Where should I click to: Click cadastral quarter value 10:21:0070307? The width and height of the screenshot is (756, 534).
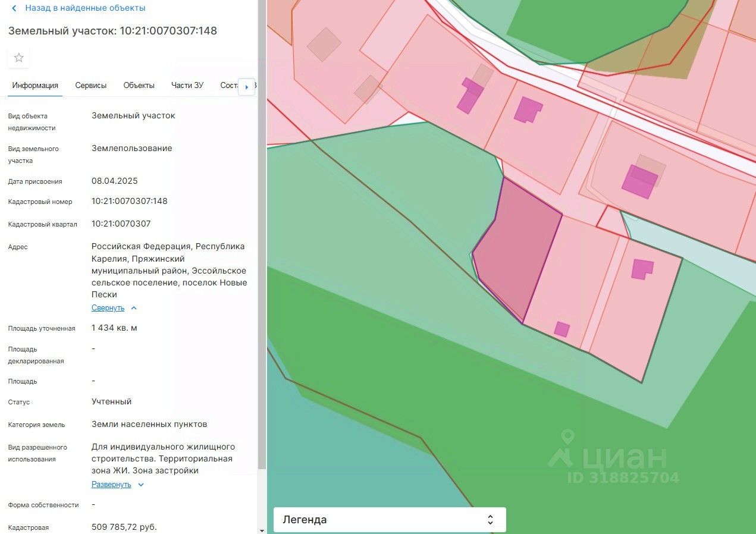(x=121, y=224)
